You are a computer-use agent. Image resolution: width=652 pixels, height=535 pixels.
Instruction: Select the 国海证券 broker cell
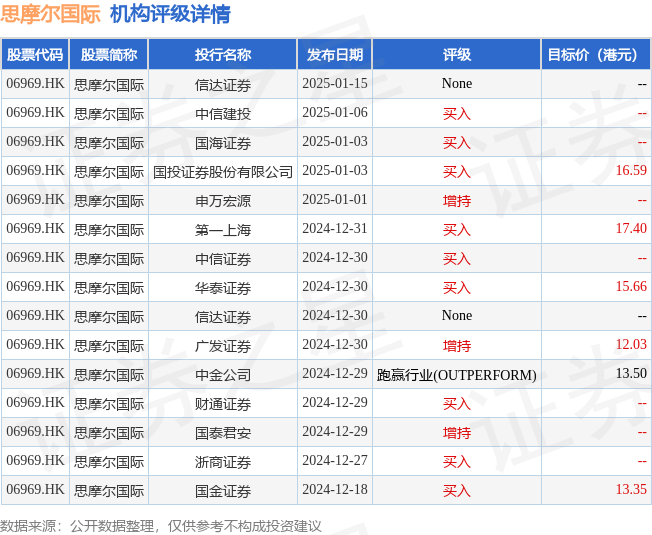pyautogui.click(x=223, y=143)
